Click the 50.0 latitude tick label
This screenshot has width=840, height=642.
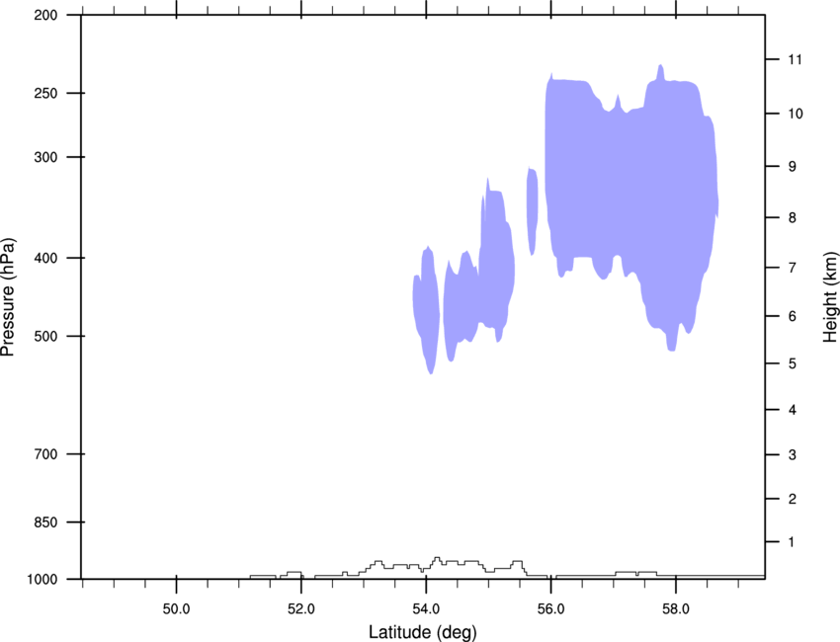(x=176, y=609)
